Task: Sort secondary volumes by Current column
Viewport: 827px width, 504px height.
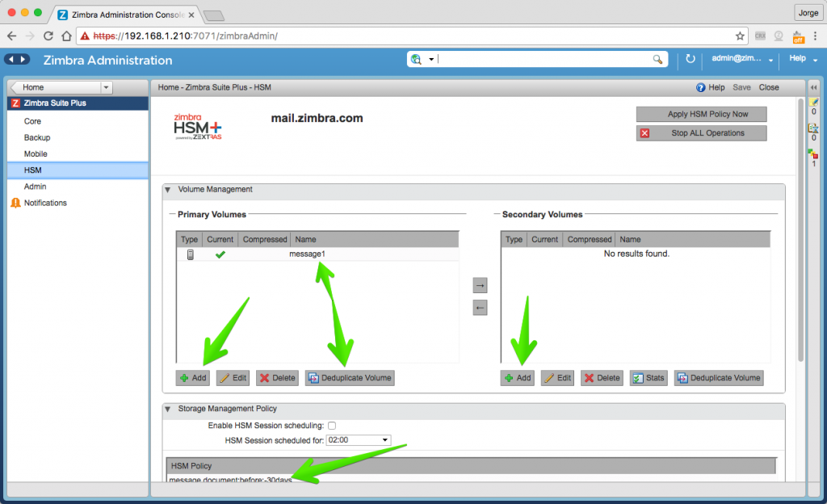Action: pos(545,239)
